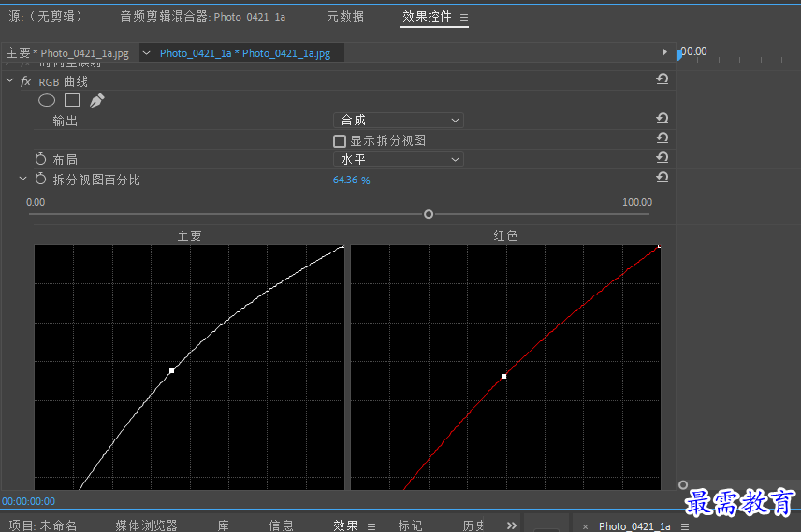This screenshot has width=801, height=532.
Task: Collapse the 拆分视图百分比 parameter
Action: [22, 179]
